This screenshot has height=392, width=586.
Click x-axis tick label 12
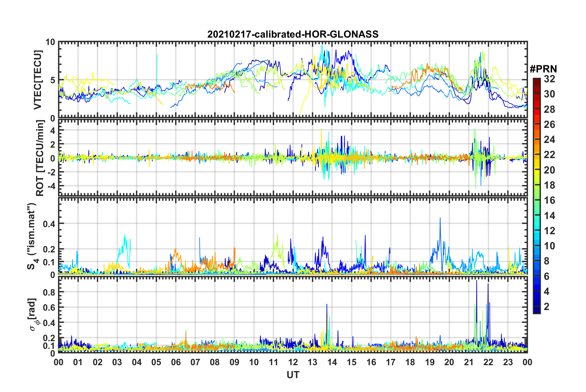coord(293,362)
